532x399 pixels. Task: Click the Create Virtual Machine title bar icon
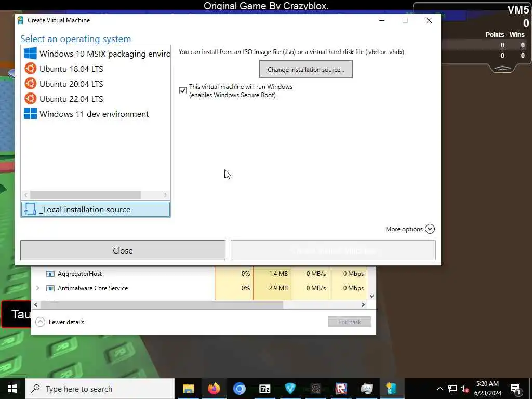pos(20,20)
